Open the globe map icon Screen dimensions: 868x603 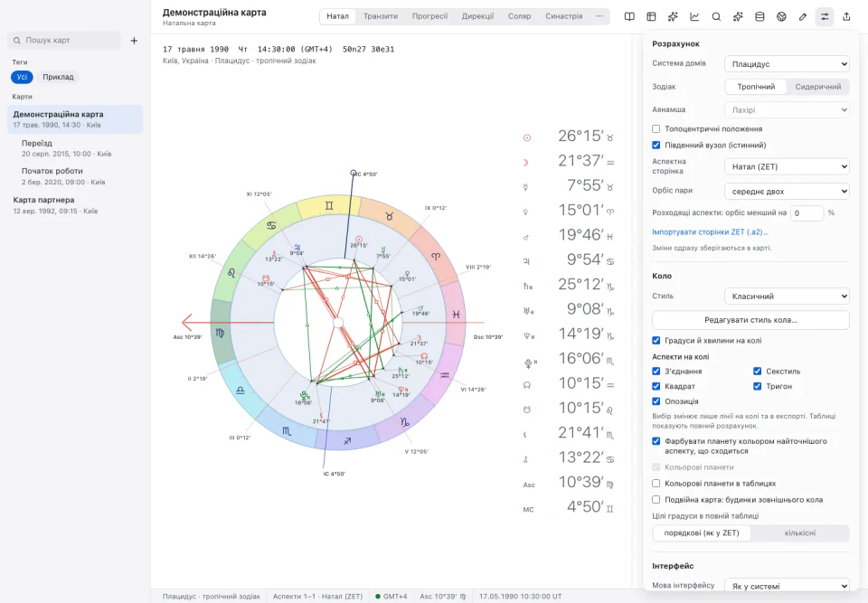[781, 16]
